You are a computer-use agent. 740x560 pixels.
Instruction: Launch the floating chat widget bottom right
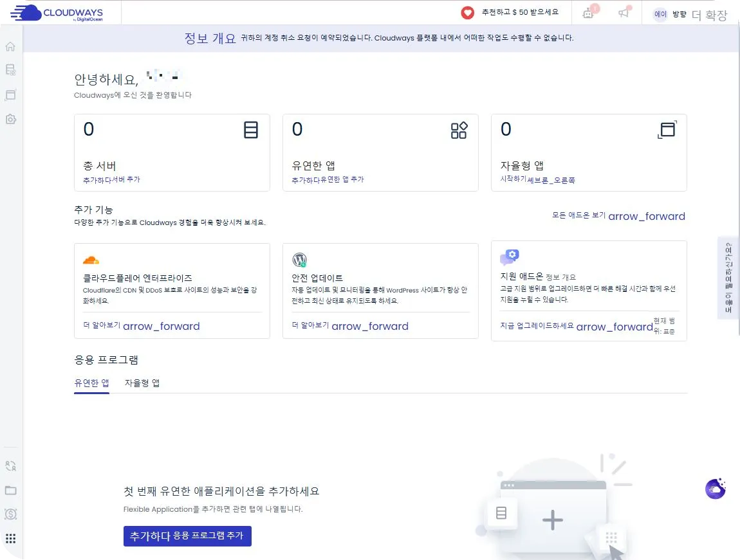point(714,489)
